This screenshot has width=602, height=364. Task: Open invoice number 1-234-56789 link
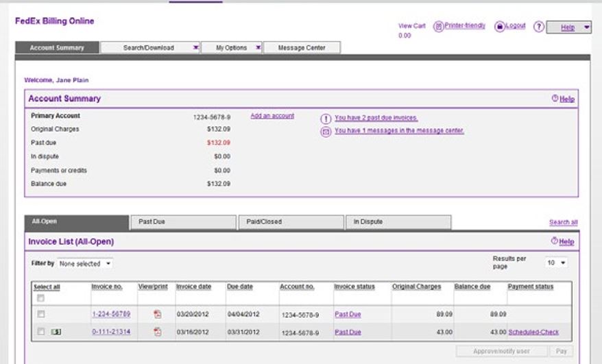111,314
